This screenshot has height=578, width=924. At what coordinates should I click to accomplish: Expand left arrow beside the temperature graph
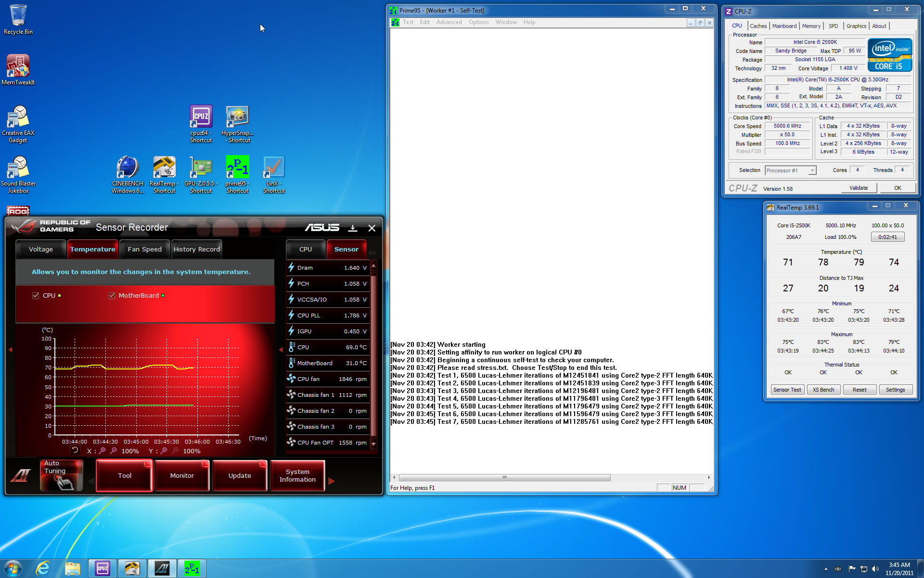11,350
